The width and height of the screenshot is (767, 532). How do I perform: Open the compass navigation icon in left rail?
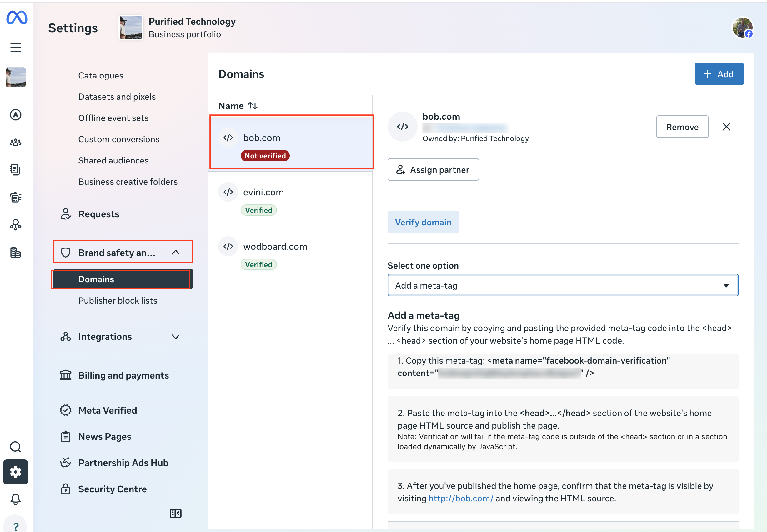16,115
